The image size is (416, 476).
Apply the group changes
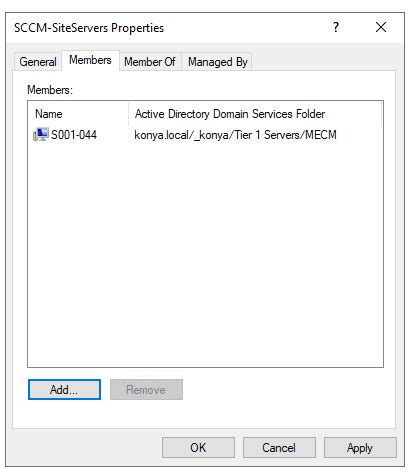(x=360, y=447)
